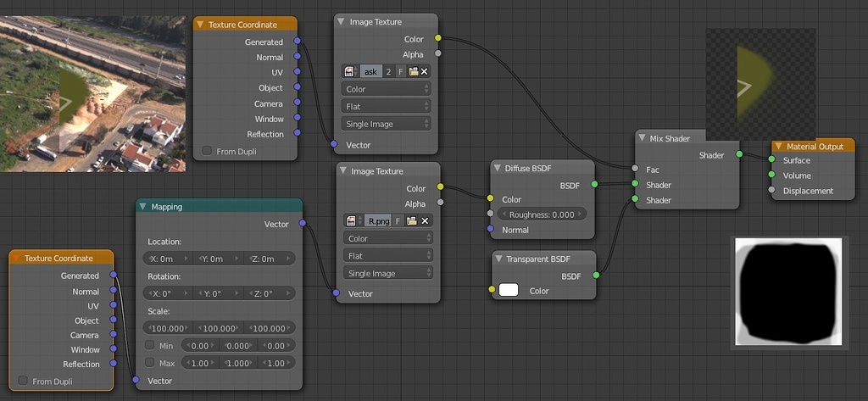
Task: Click the Material Output Surface socket
Action: (x=771, y=159)
